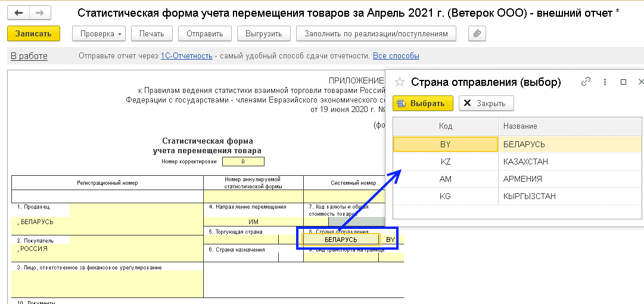Expand the Проверка dropdown button

pos(99,34)
